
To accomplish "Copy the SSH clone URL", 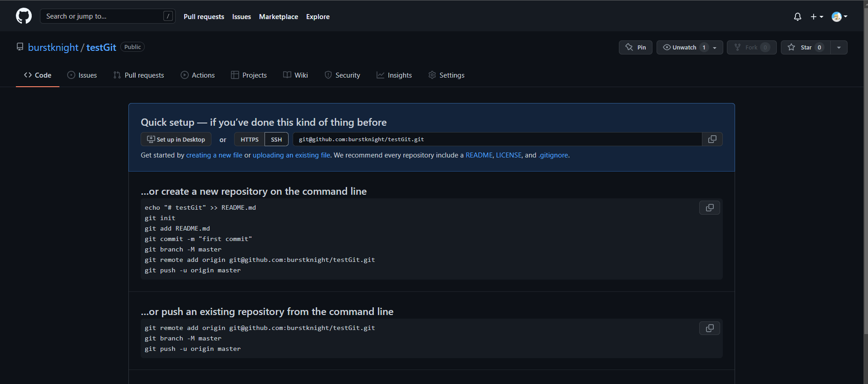I will tap(712, 139).
